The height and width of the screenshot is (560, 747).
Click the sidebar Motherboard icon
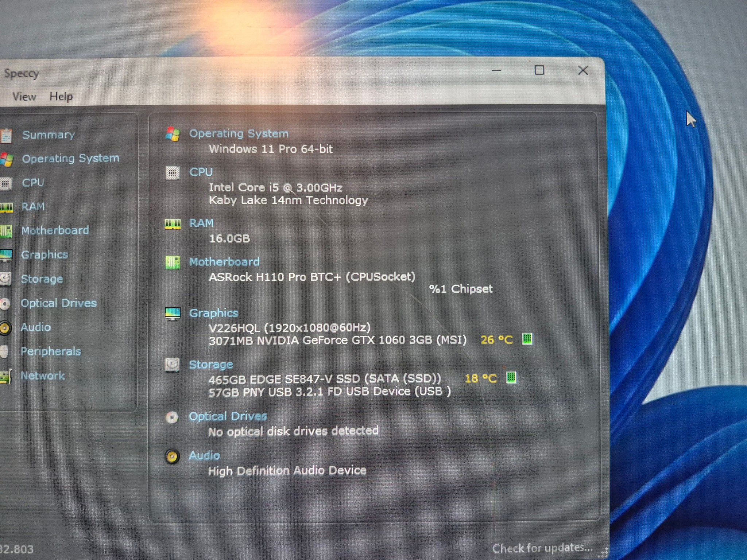point(6,232)
